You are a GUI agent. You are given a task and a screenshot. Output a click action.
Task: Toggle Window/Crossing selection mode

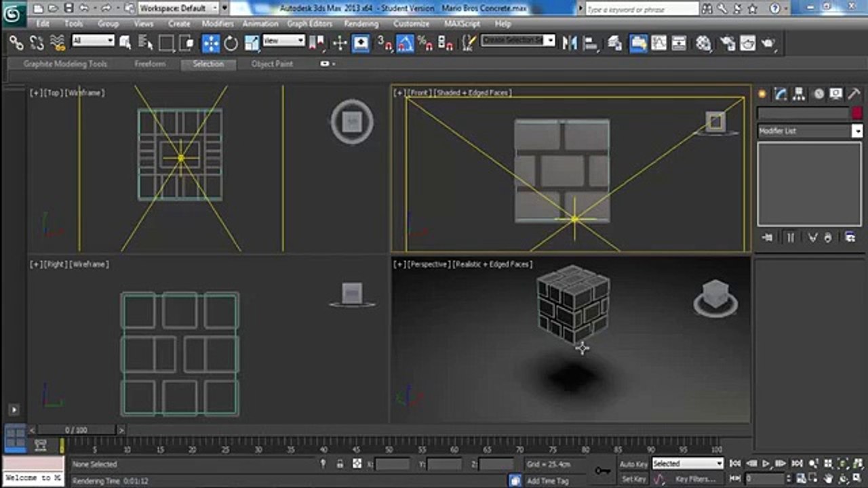[x=186, y=43]
